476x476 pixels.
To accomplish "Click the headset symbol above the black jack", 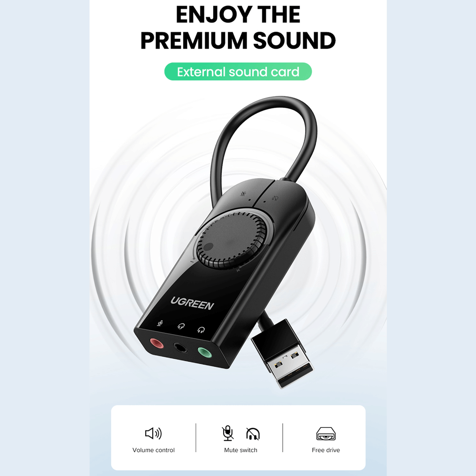I will click(x=181, y=326).
